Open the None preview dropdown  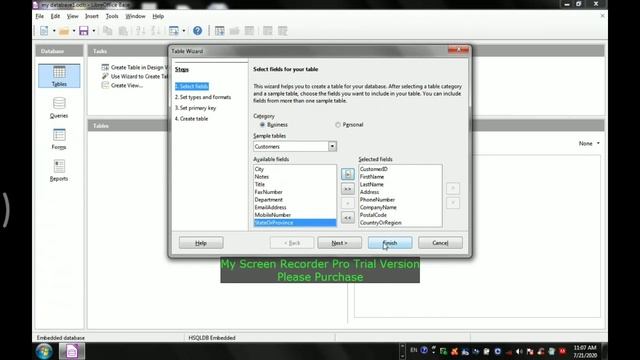click(589, 143)
